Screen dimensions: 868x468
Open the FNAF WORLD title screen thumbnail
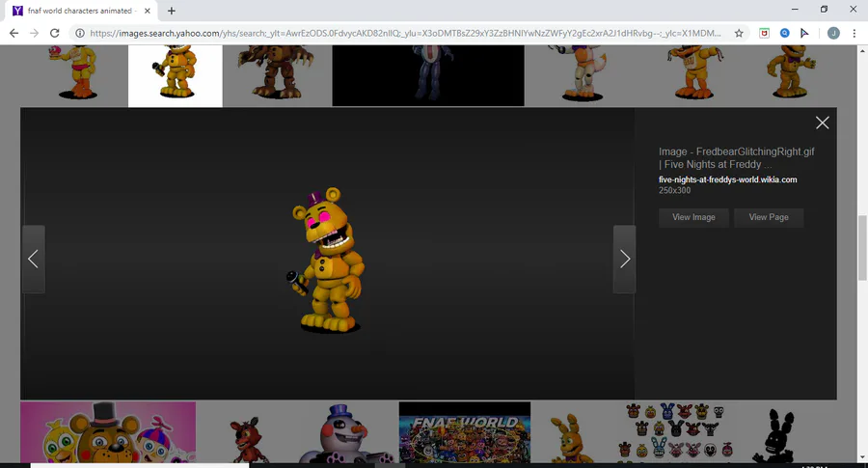tap(465, 432)
